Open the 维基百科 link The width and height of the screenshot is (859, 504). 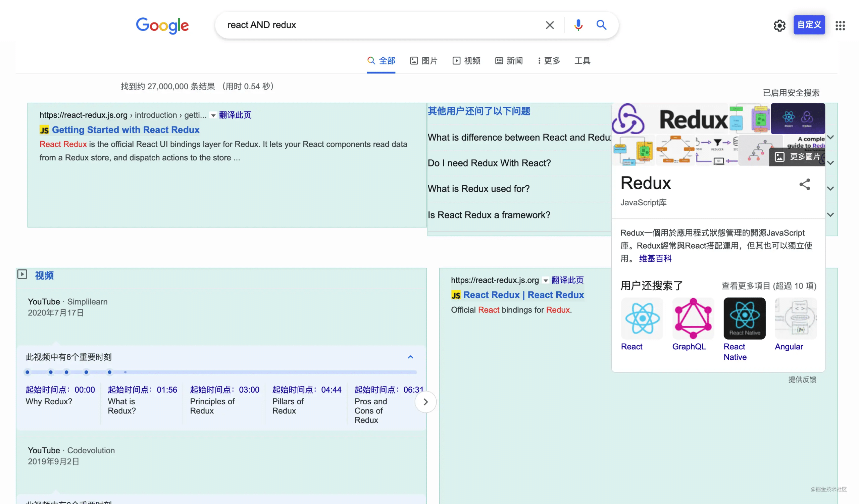655,258
